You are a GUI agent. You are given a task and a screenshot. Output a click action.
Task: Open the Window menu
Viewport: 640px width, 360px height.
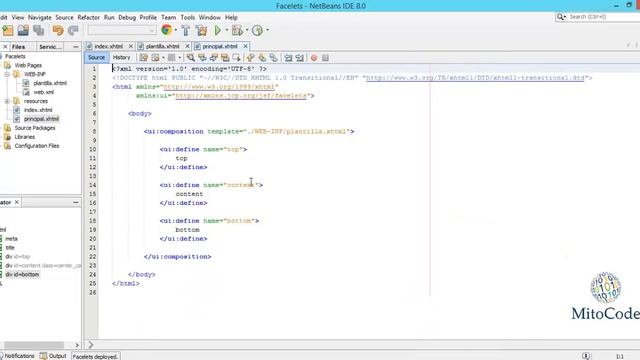210,18
